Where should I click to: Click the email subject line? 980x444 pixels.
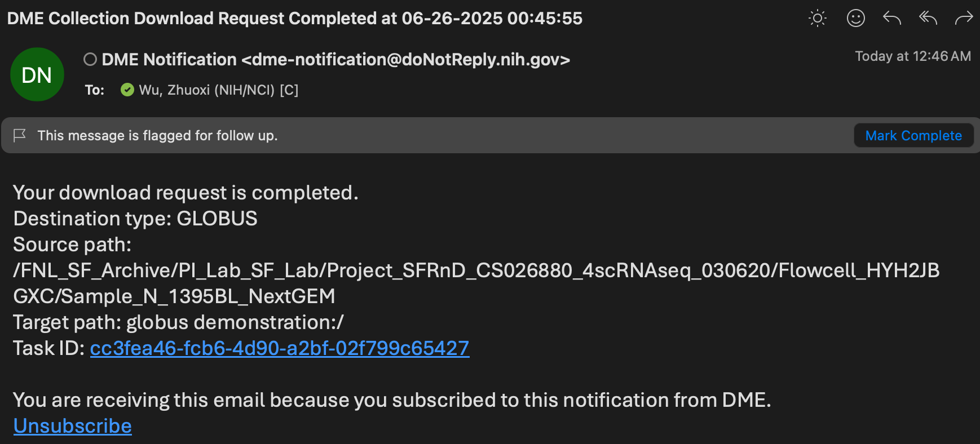[294, 19]
